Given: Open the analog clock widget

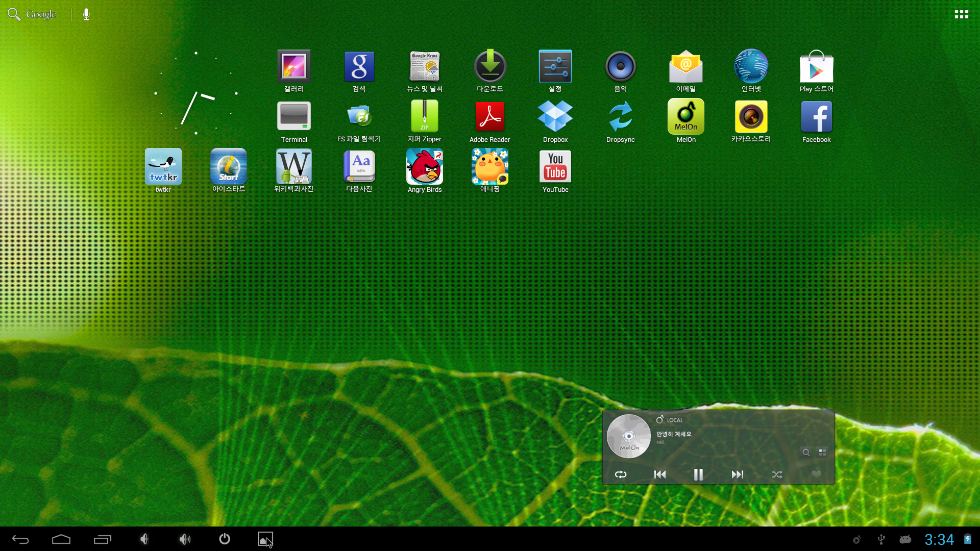Looking at the screenshot, I should tap(196, 93).
